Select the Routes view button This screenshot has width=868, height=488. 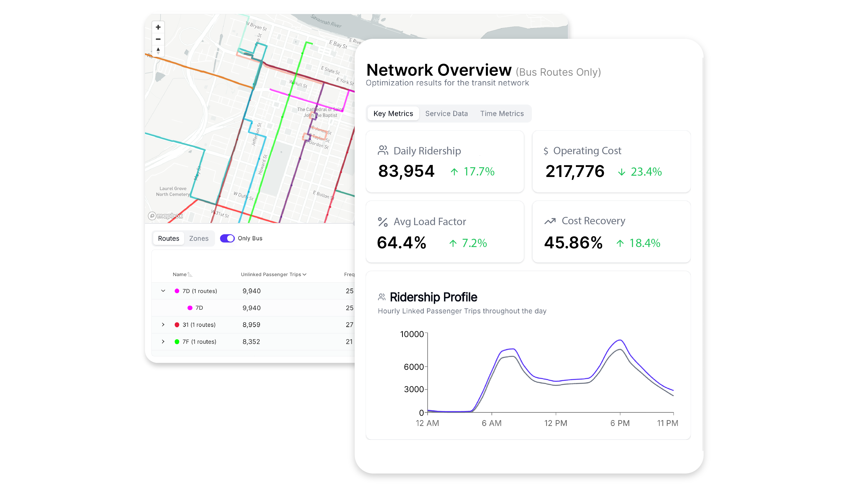tap(168, 238)
